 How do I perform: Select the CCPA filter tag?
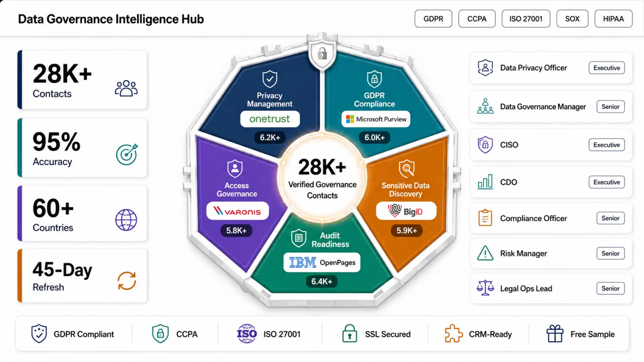pyautogui.click(x=477, y=19)
